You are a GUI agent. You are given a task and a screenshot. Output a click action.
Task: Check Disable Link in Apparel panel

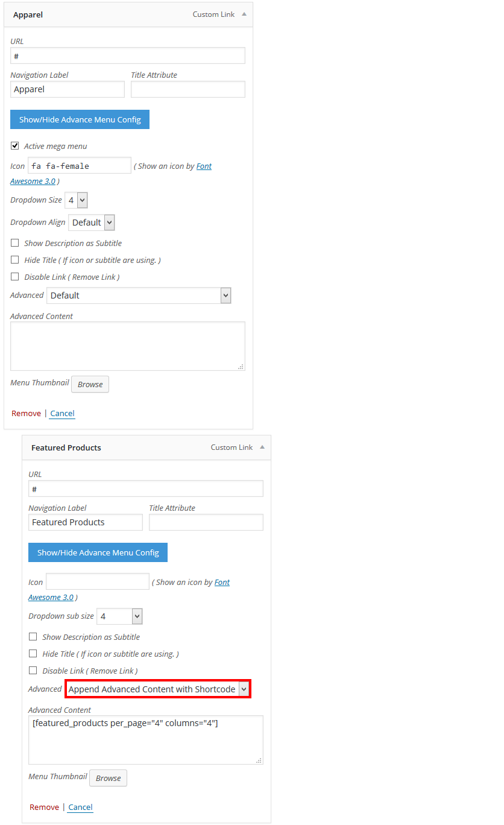(x=15, y=277)
